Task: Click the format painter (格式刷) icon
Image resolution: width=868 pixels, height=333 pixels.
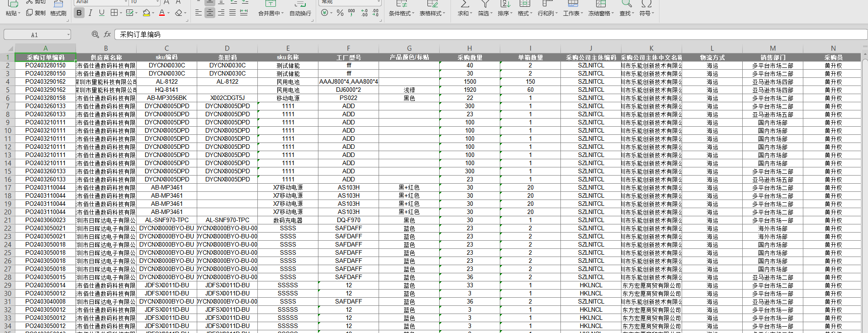Action: point(58,9)
